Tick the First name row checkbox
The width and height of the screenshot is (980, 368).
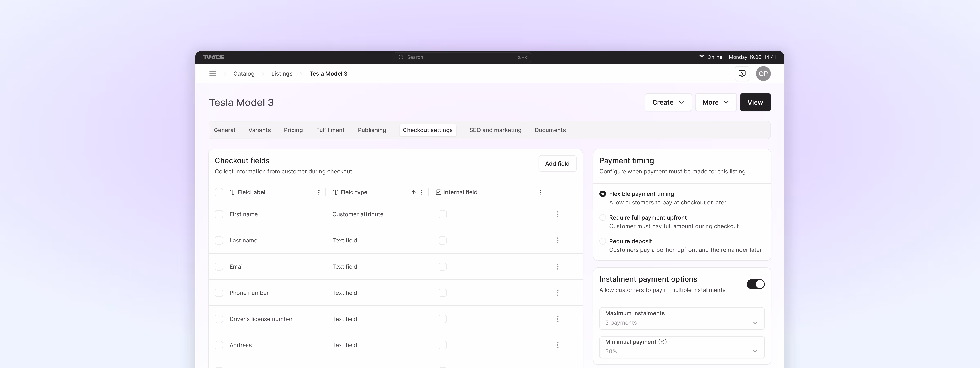tap(219, 214)
